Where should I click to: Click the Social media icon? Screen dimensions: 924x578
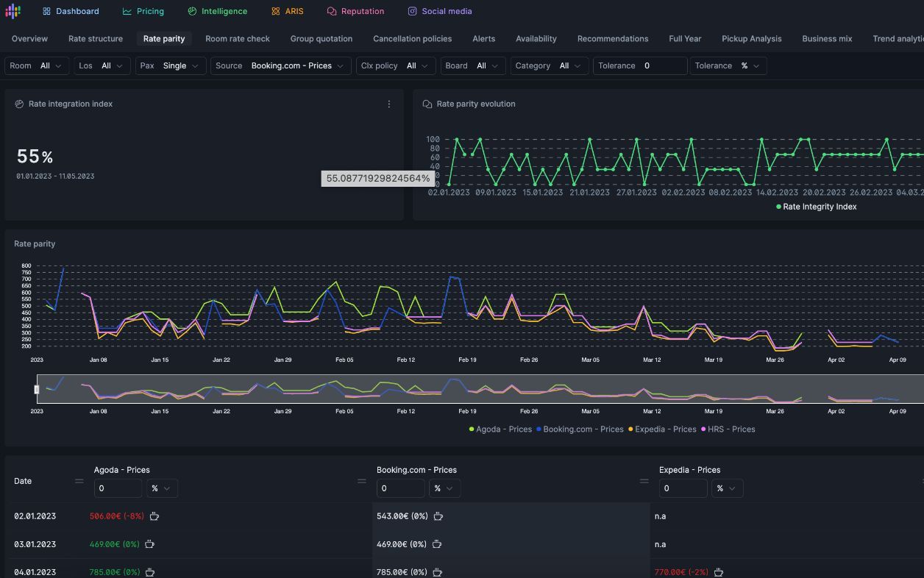coord(413,12)
